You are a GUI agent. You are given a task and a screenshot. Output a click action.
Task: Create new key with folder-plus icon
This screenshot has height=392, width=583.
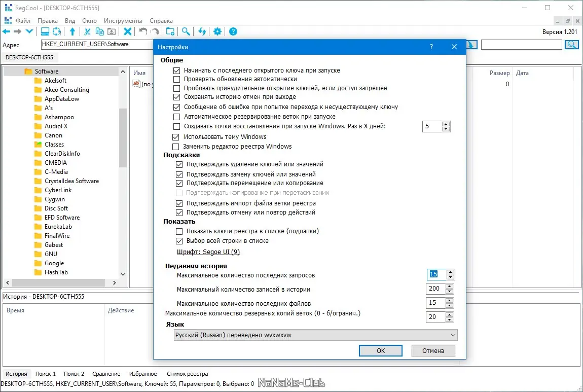point(170,31)
